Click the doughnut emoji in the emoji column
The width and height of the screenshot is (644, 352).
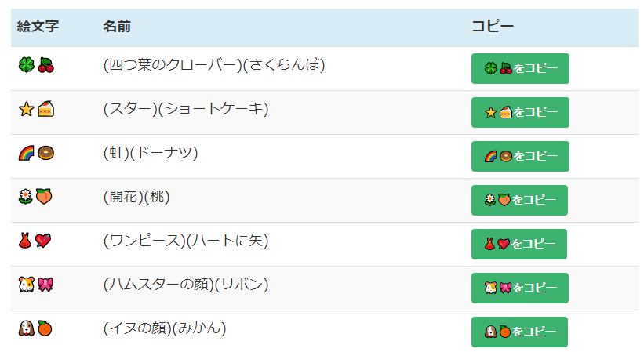pos(45,153)
